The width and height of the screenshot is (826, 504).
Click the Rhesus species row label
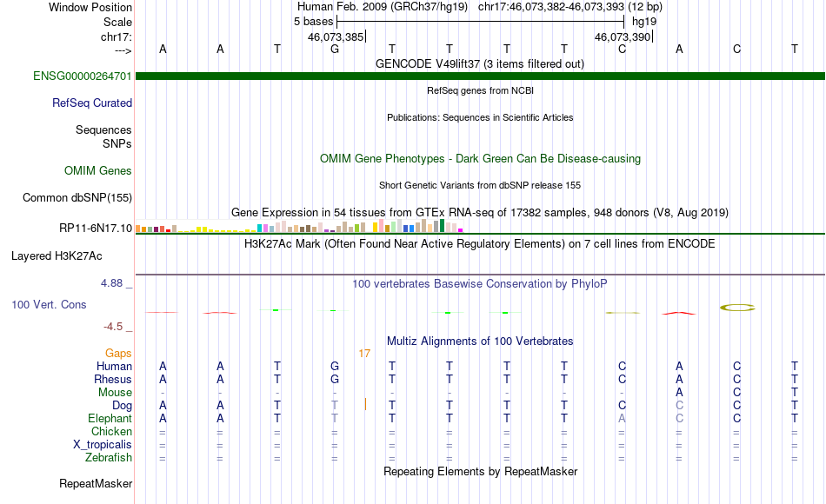click(x=113, y=380)
